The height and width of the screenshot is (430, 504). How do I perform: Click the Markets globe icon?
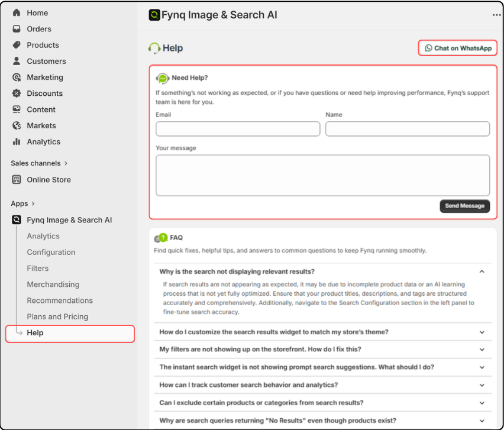17,125
